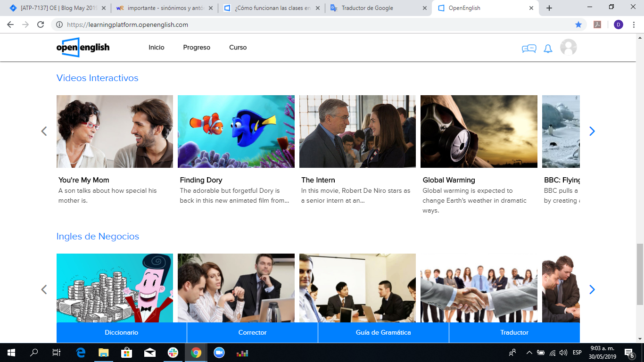Open the user profile avatar
The width and height of the screenshot is (644, 362).
tap(568, 48)
